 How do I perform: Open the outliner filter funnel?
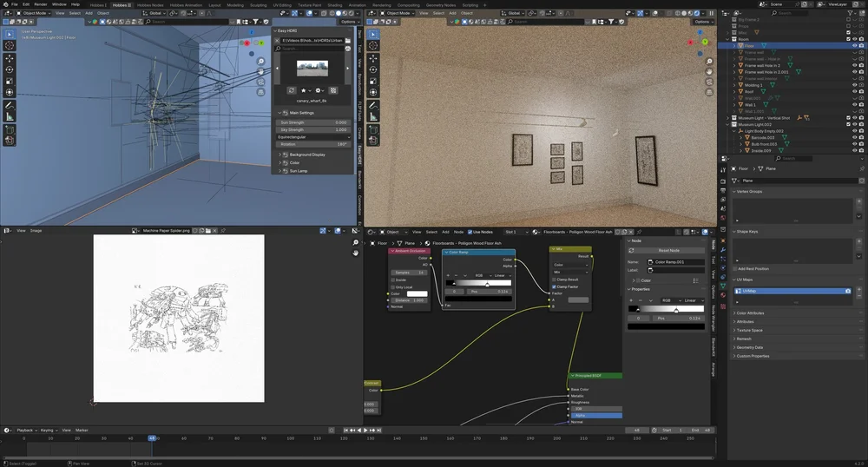(x=849, y=12)
